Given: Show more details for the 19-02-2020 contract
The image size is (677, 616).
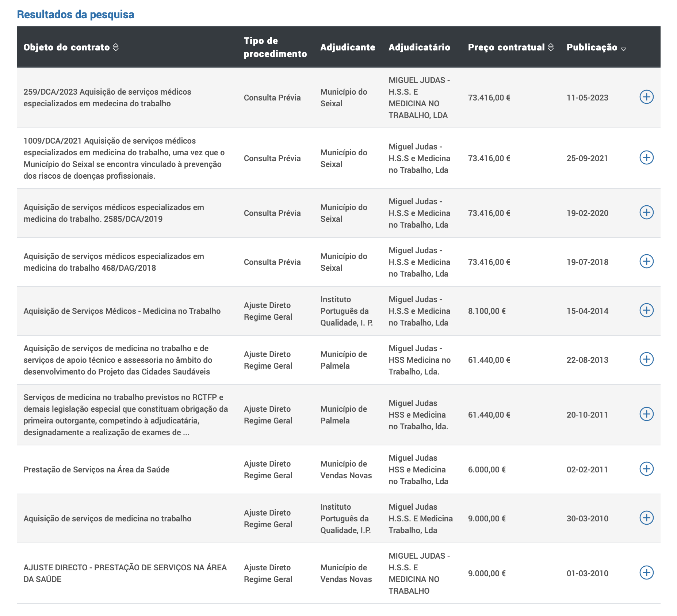Looking at the screenshot, I should (x=646, y=213).
